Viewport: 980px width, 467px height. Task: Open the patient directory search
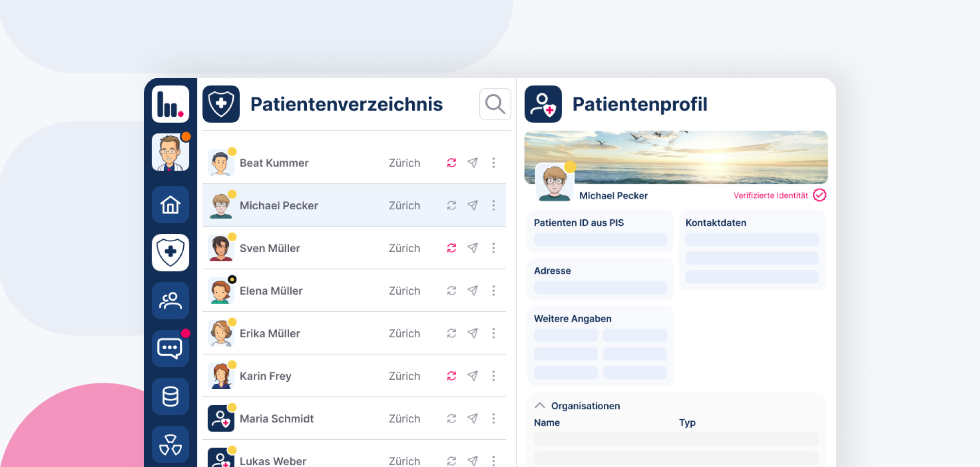tap(495, 104)
